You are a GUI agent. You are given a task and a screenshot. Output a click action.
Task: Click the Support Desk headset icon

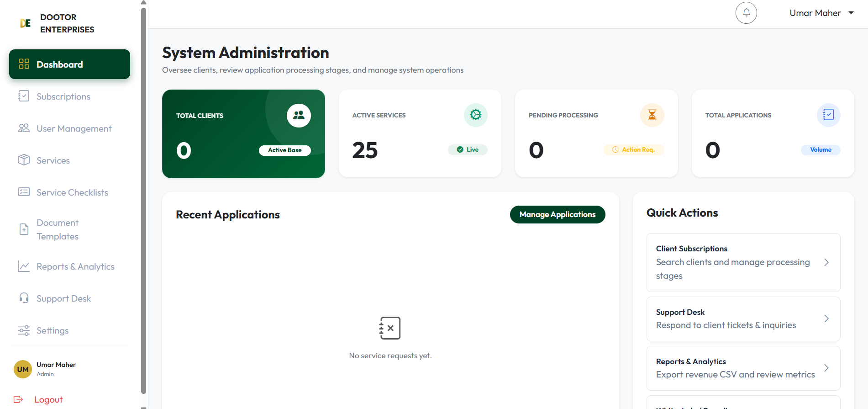pyautogui.click(x=24, y=298)
